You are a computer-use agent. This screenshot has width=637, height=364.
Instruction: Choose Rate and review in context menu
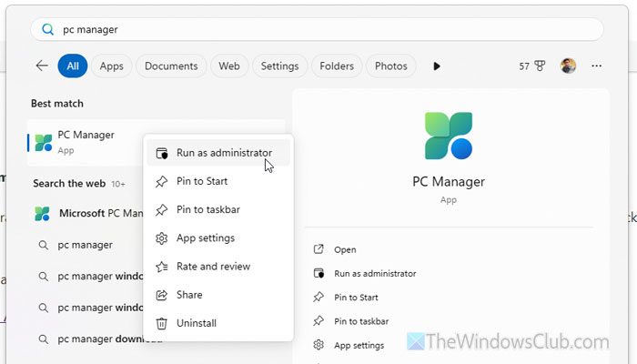pyautogui.click(x=218, y=267)
